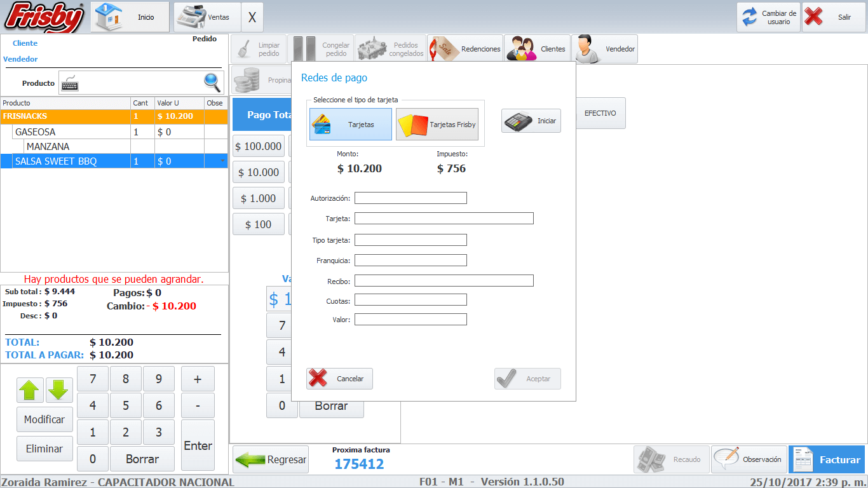The height and width of the screenshot is (488, 868).
Task: Click digit 0 on left keypad
Action: click(x=93, y=459)
